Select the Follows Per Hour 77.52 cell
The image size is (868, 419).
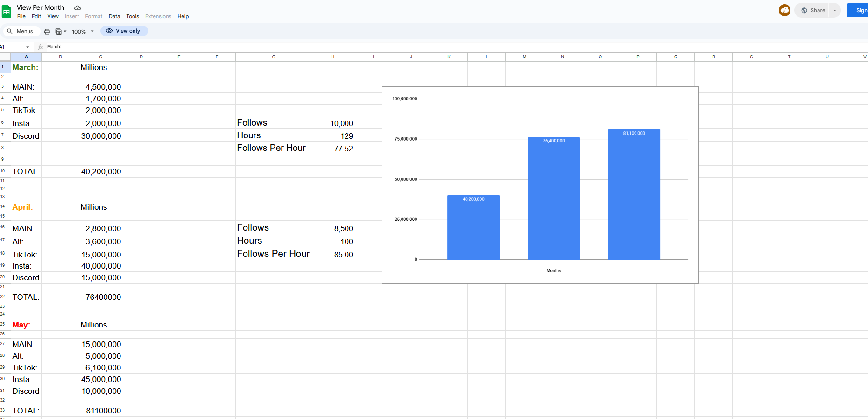point(333,148)
